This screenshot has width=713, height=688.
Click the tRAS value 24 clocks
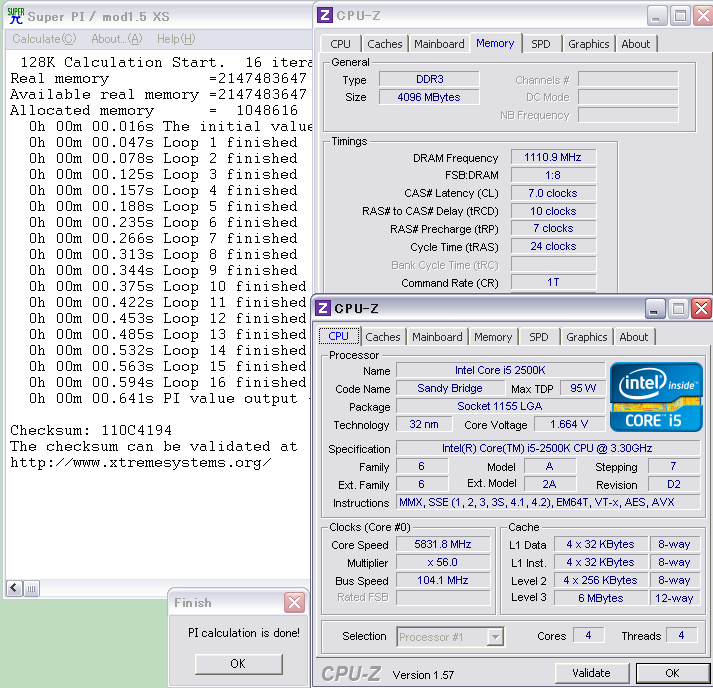pos(553,246)
